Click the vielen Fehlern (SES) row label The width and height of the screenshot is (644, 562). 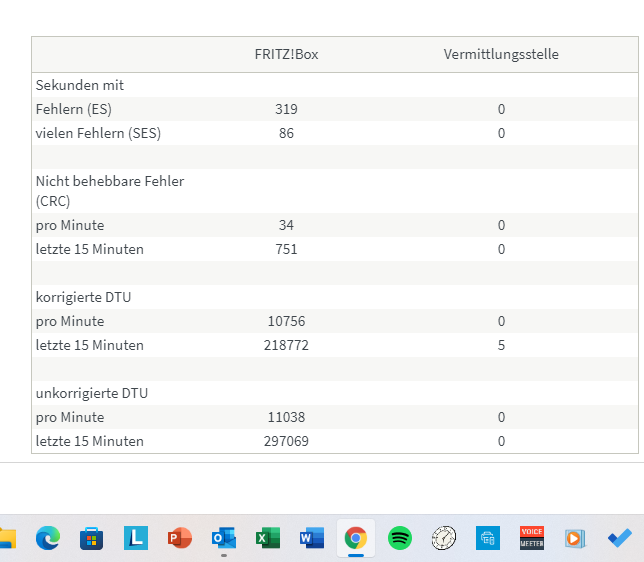click(x=99, y=133)
